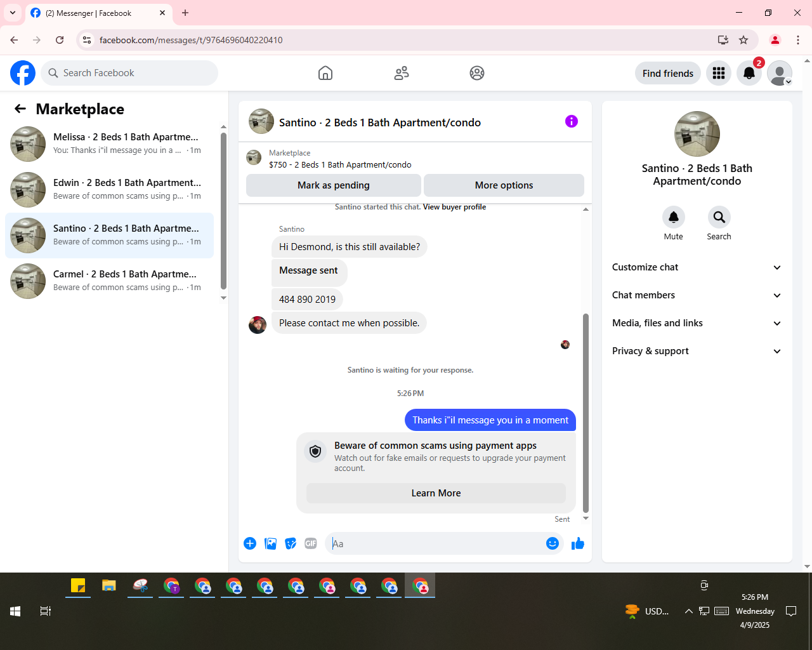
Task: Open the GIF picker
Action: [311, 543]
